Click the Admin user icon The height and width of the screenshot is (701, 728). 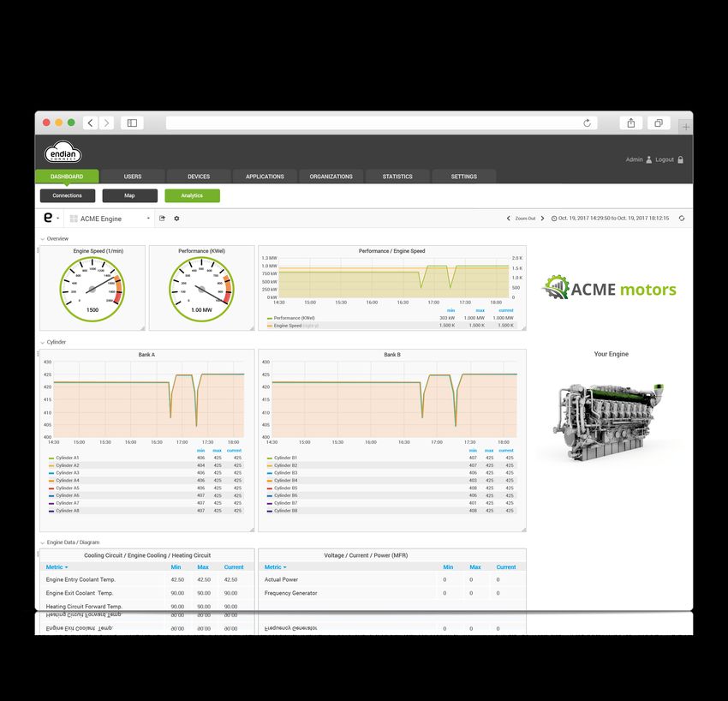(648, 159)
